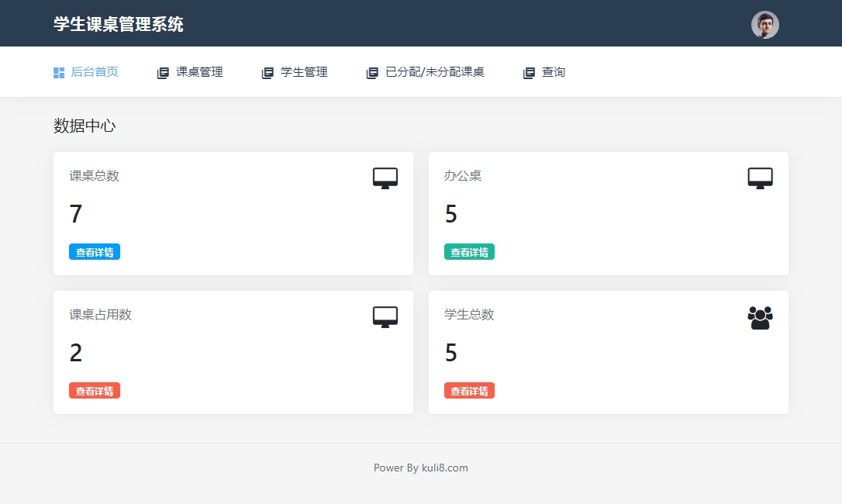Select 已分配/未分配课桌 in the navigation
The image size is (842, 504).
(x=435, y=72)
